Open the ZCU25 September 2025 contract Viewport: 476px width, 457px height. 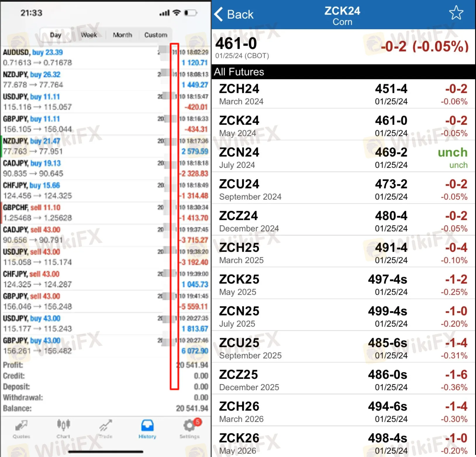point(343,349)
